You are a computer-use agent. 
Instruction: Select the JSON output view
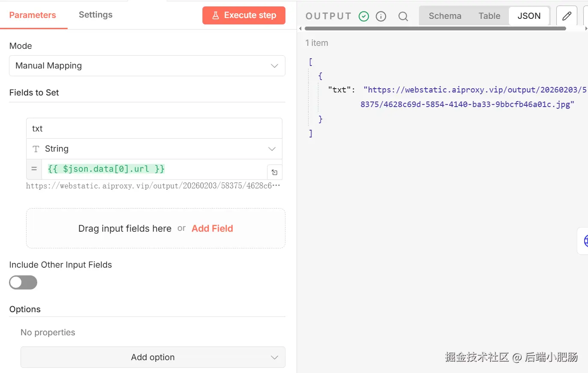click(x=529, y=16)
